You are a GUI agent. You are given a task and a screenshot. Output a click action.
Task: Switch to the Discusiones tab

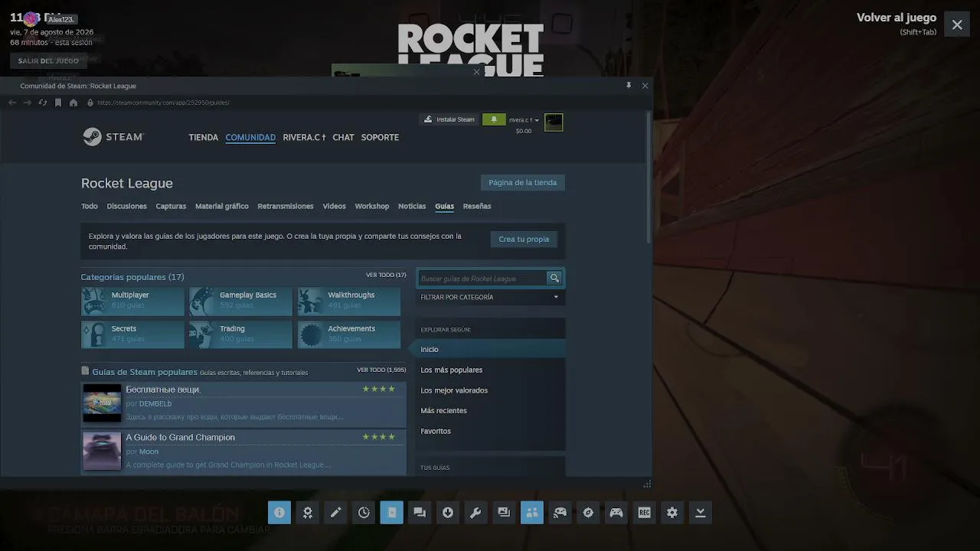(127, 207)
